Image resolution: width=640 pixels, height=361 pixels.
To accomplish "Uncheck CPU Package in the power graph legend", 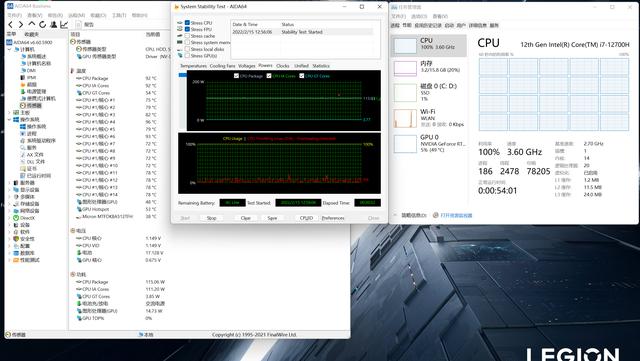I will tap(236, 76).
